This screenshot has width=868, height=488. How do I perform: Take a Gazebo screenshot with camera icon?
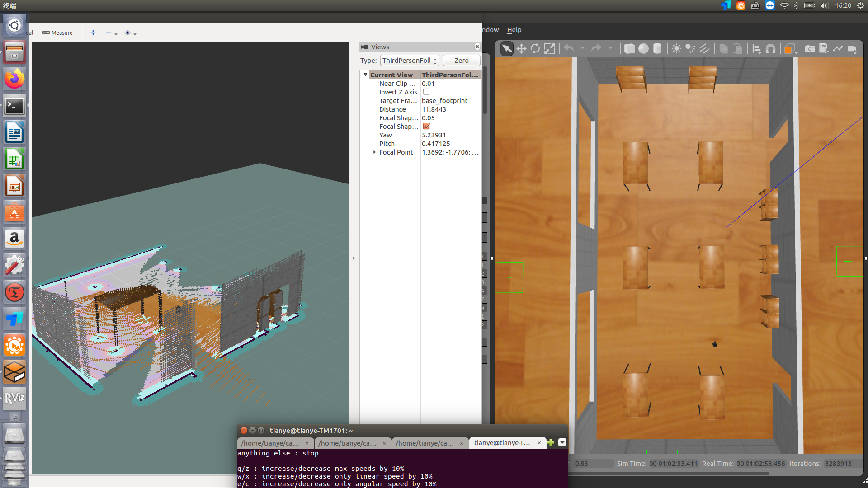pos(810,49)
